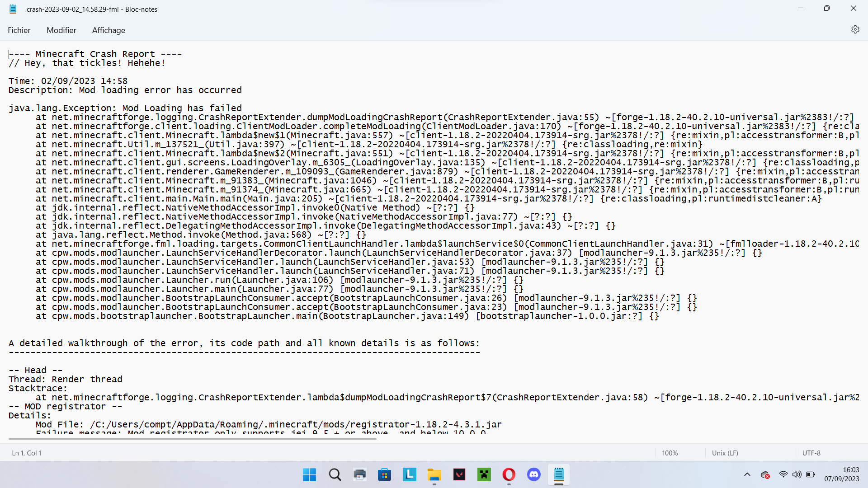Screen dimensions: 868x488
Task: Click the Launcher.main(Launcher.java:77) line
Action: pos(279,289)
